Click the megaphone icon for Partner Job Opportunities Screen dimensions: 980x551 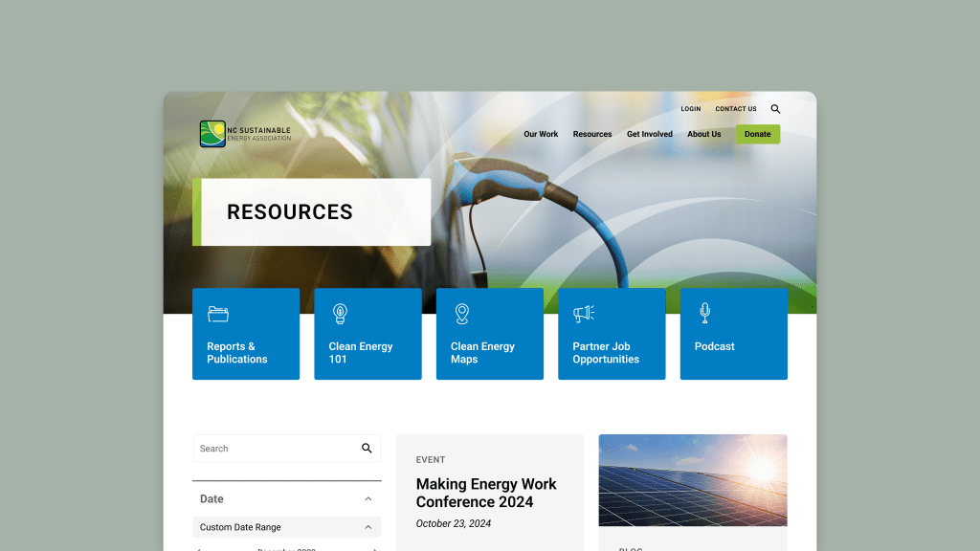pos(584,314)
